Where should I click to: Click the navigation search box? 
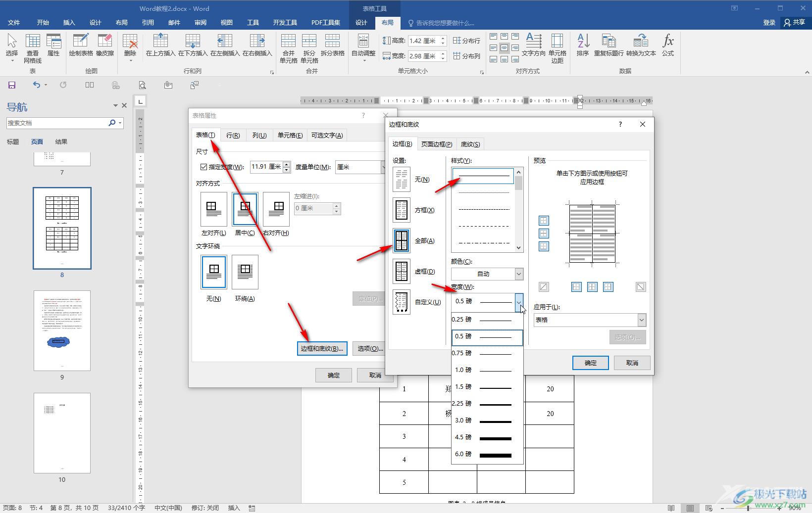(57, 123)
